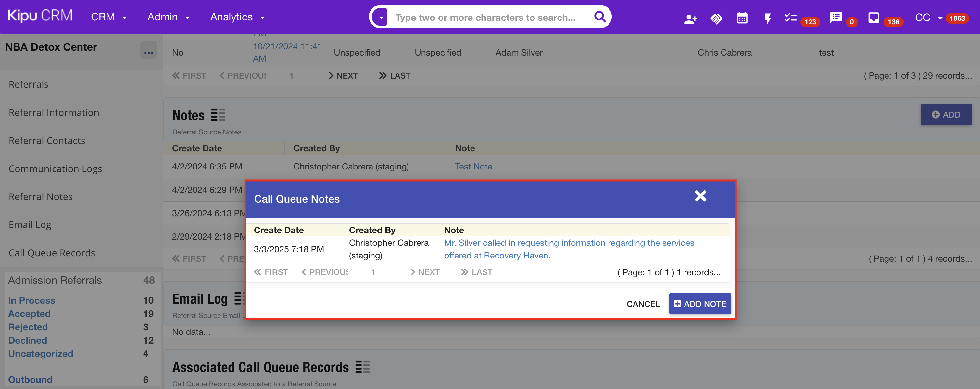Image resolution: width=980 pixels, height=389 pixels.
Task: Go to NEXT page of top table
Action: point(343,76)
